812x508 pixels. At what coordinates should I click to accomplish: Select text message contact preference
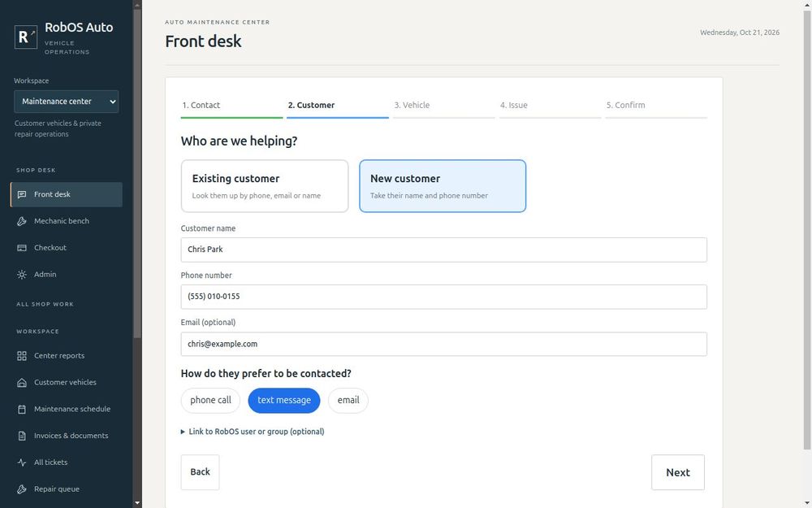click(284, 401)
